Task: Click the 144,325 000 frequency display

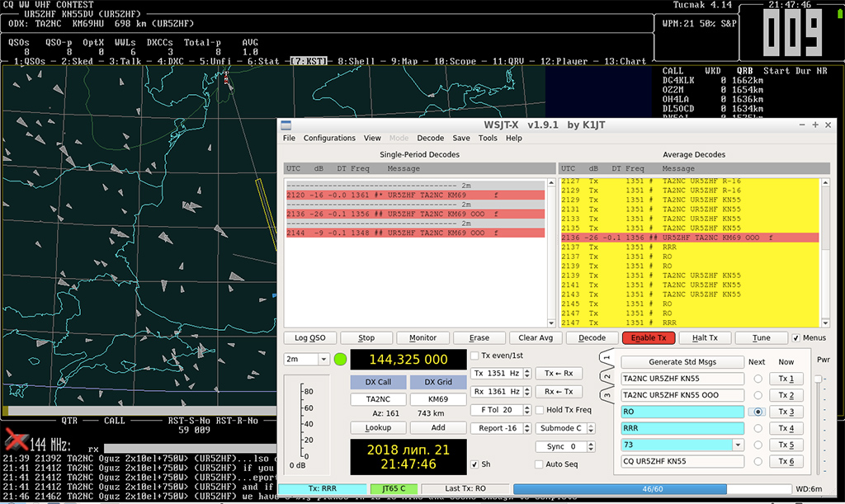Action: [408, 360]
